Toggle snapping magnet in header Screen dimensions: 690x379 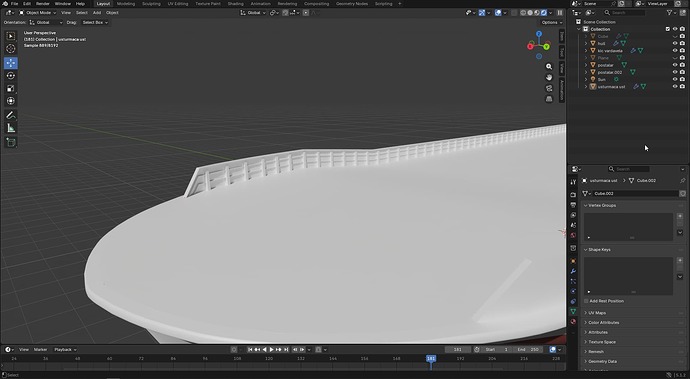[x=285, y=13]
